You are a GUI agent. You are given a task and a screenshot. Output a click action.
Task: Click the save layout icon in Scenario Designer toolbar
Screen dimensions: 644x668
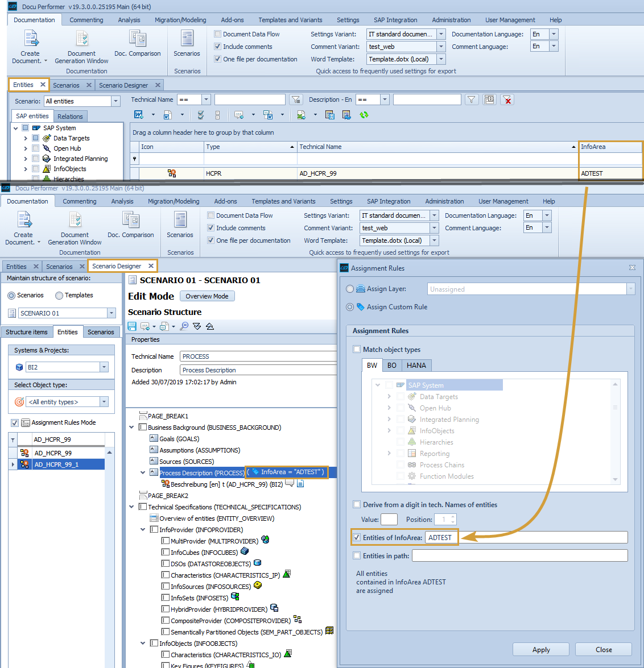[133, 326]
